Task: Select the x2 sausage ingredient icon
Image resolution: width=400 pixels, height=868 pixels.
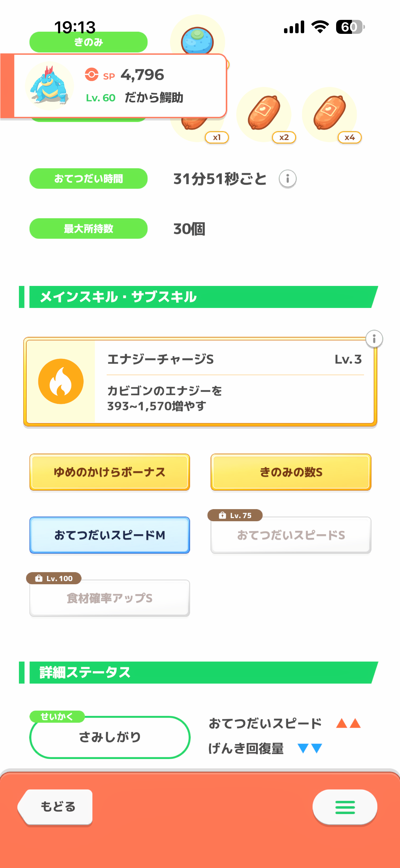Action: (x=264, y=114)
